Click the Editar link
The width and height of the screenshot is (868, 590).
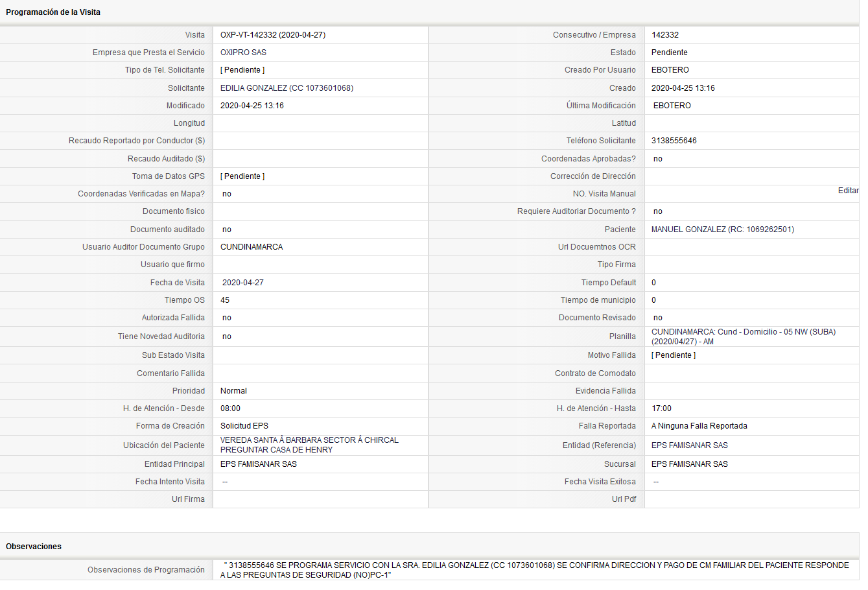pos(848,191)
